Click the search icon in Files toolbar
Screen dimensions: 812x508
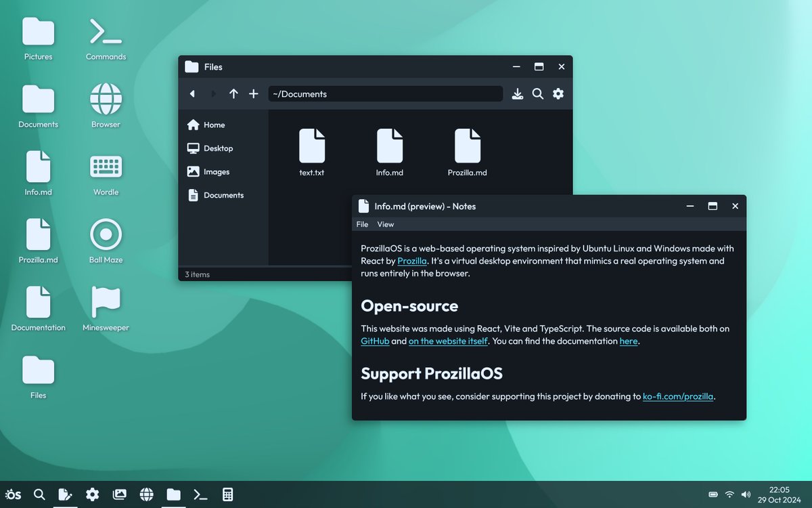[538, 94]
